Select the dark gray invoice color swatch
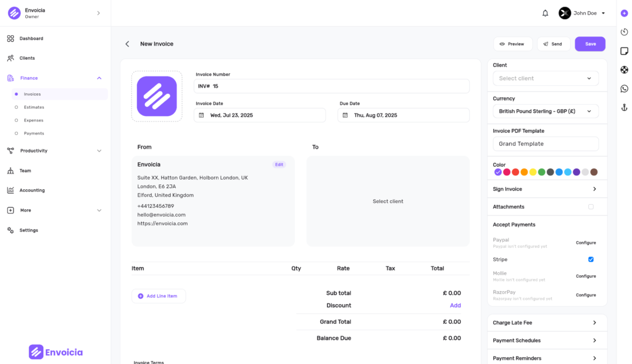 point(550,172)
